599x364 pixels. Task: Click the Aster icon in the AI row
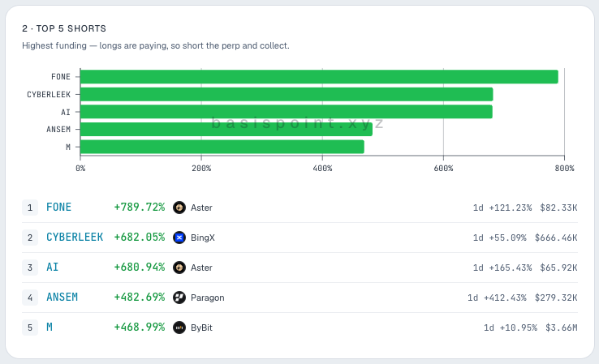click(x=179, y=268)
